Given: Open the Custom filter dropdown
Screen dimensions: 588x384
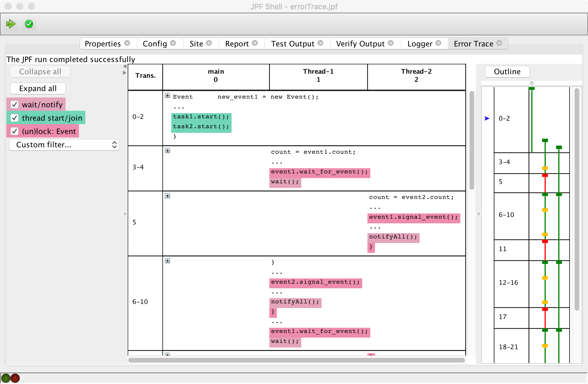Looking at the screenshot, I should pos(64,145).
